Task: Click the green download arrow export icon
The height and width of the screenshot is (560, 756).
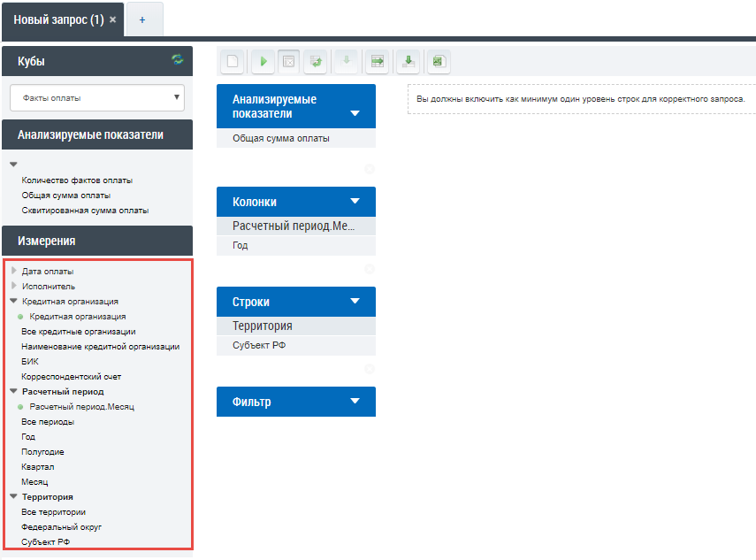Action: click(x=408, y=61)
